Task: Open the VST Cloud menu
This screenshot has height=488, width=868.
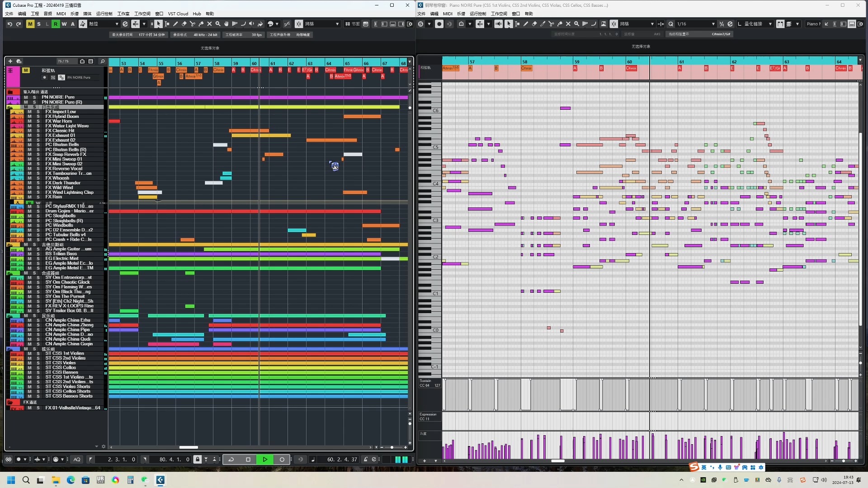Action: click(x=178, y=14)
